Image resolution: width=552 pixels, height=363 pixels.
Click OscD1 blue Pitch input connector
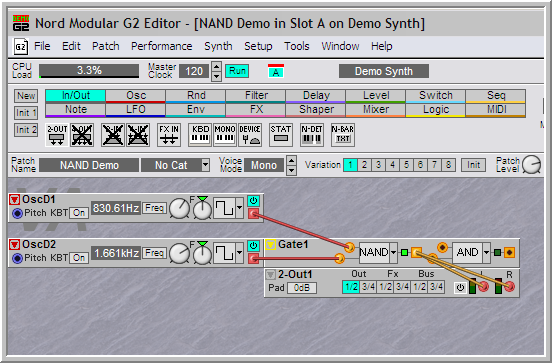tap(17, 213)
